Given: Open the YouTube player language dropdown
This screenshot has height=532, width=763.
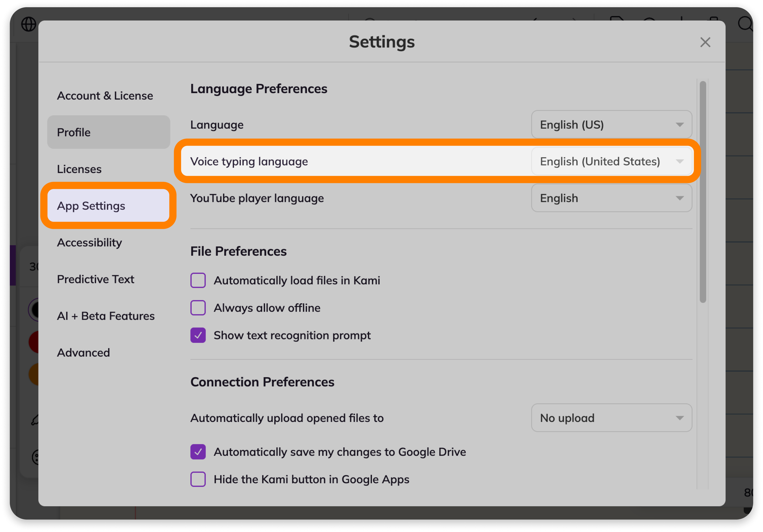Looking at the screenshot, I should (611, 198).
